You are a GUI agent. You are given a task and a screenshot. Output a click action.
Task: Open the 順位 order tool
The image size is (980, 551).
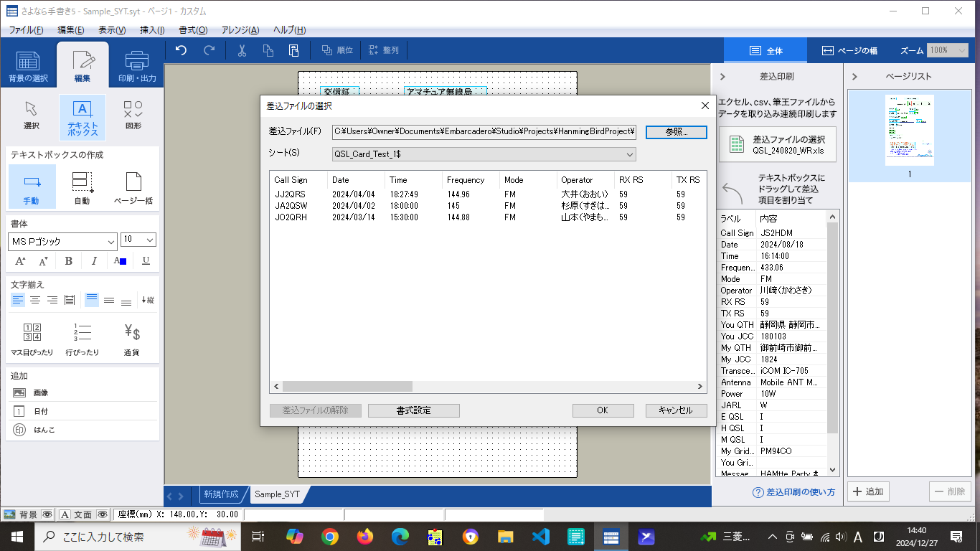pos(337,50)
